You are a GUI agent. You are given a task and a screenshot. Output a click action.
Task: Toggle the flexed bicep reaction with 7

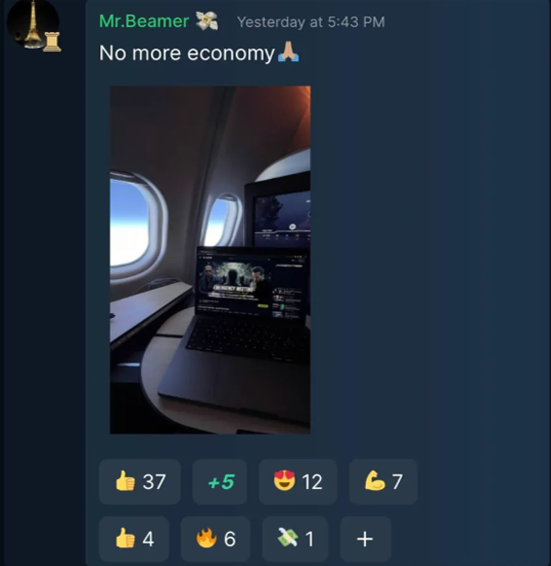pyautogui.click(x=383, y=482)
